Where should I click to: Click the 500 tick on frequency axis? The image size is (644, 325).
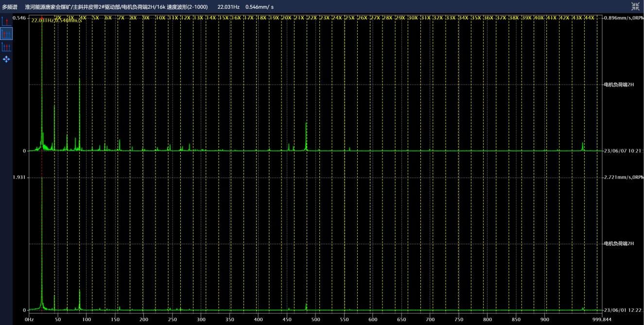point(315,320)
